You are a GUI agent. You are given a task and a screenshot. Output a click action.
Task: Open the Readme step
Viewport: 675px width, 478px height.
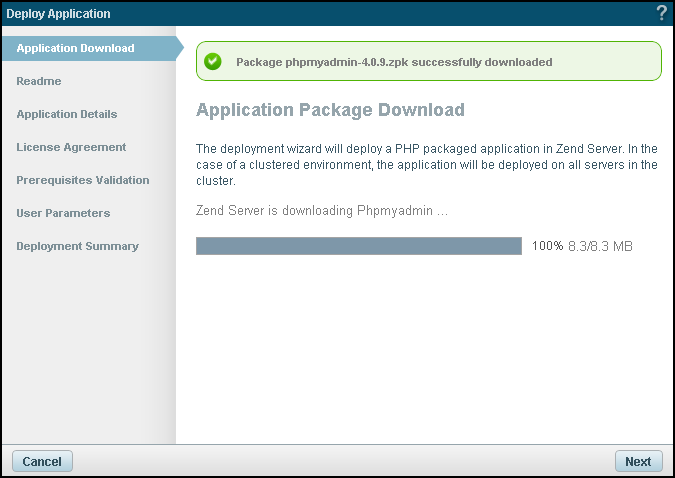[x=39, y=81]
